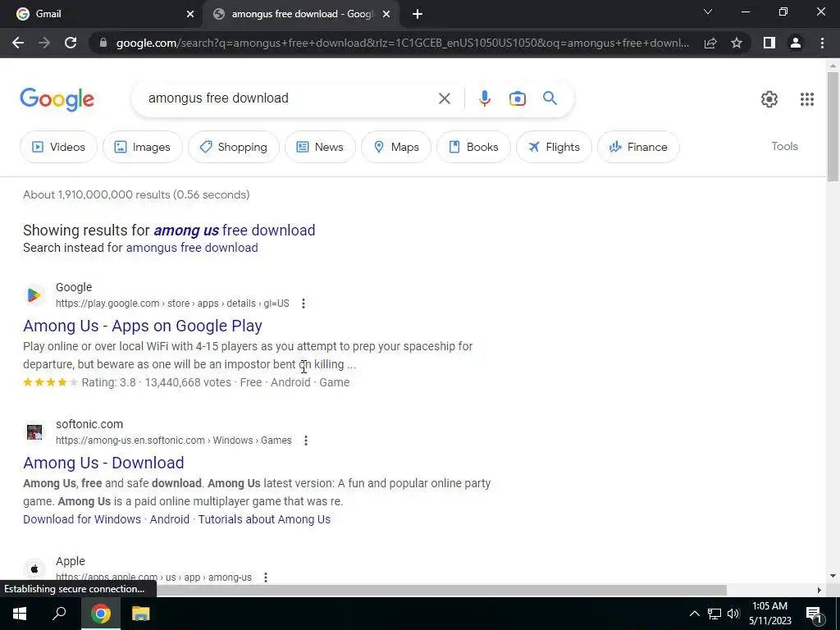The width and height of the screenshot is (840, 630).
Task: Click the Chrome taskbar icon
Action: (x=101, y=614)
